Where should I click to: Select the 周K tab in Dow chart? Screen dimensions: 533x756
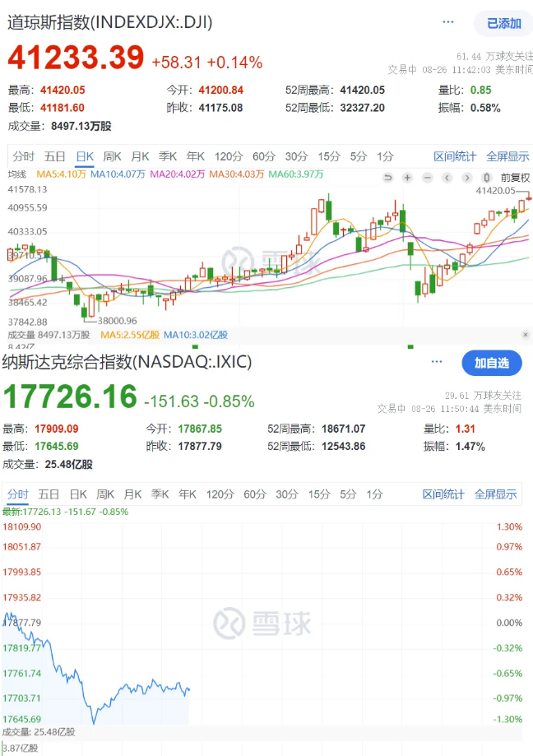click(113, 156)
